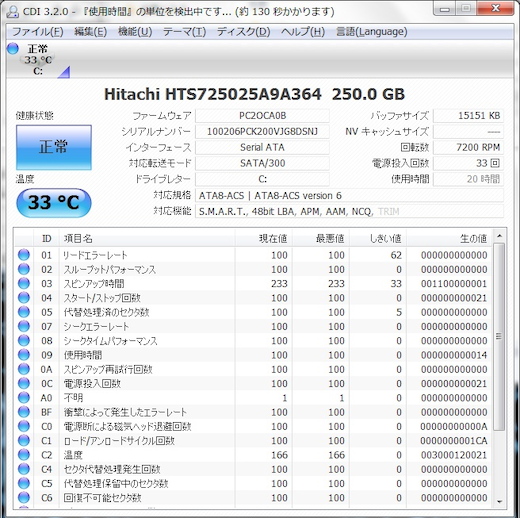The height and width of the screenshot is (518, 520).
Task: Click status orb for 01 リードエラーレート
Action: (24, 255)
